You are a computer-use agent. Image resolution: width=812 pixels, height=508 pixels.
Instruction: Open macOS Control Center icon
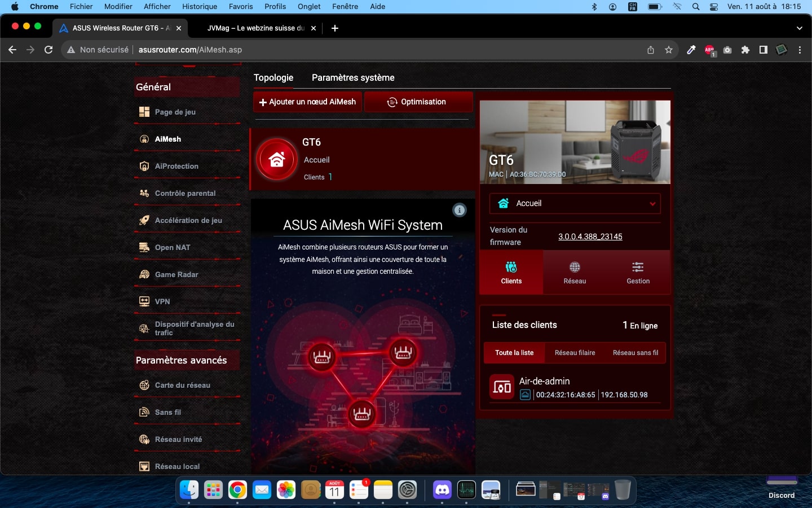(714, 6)
